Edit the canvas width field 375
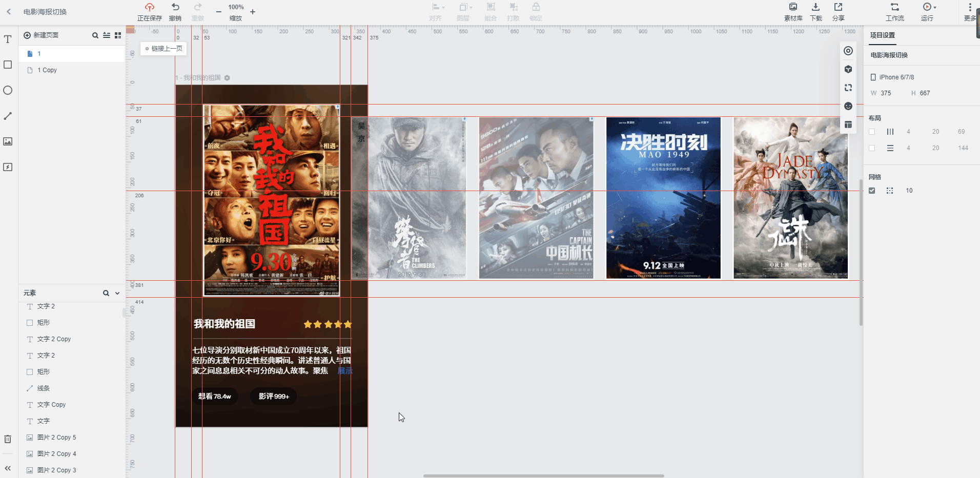This screenshot has width=980, height=478. pos(886,93)
